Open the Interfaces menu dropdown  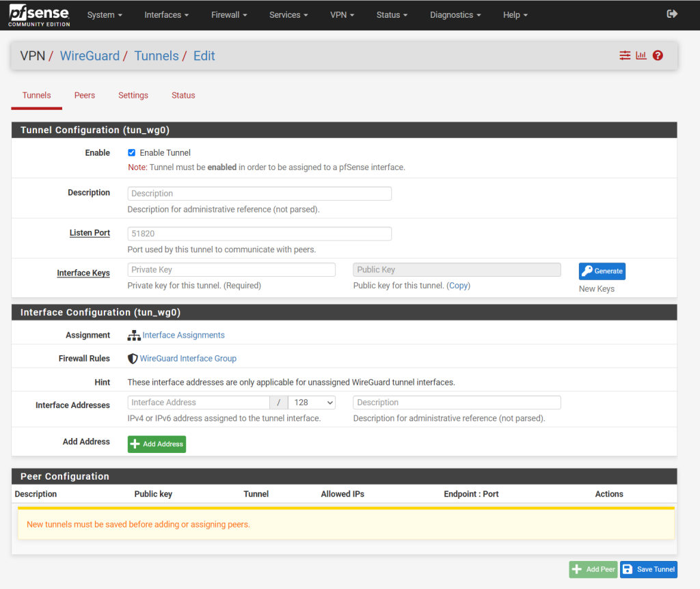click(167, 15)
